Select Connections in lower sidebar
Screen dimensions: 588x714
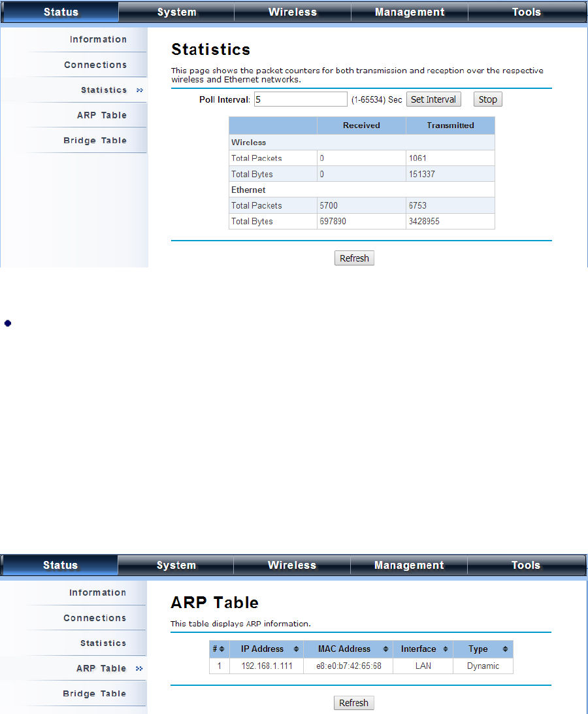click(95, 618)
